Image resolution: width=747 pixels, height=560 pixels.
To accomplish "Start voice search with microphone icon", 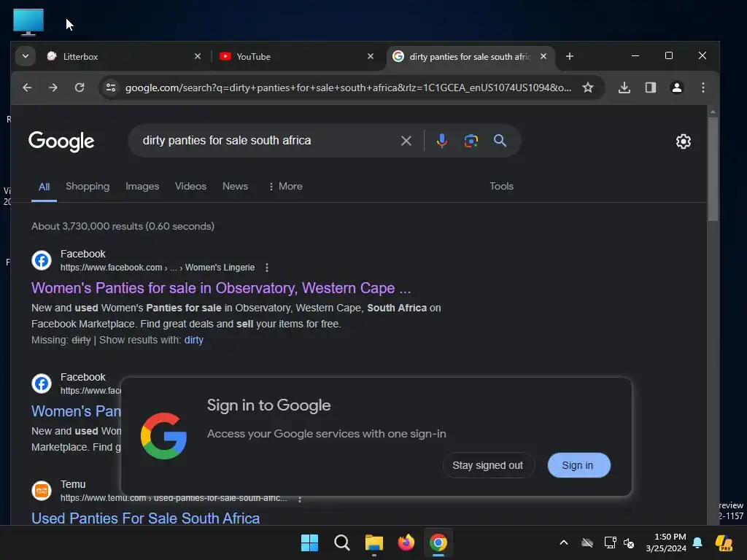I will (x=441, y=141).
